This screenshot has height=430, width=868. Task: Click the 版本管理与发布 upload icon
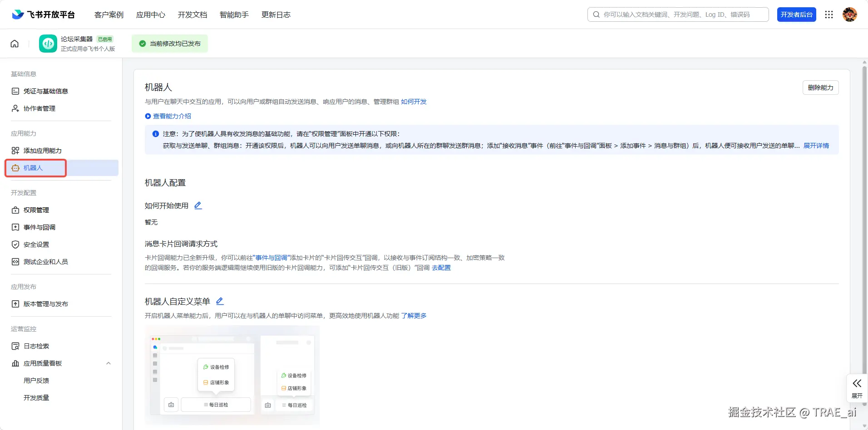pos(15,304)
